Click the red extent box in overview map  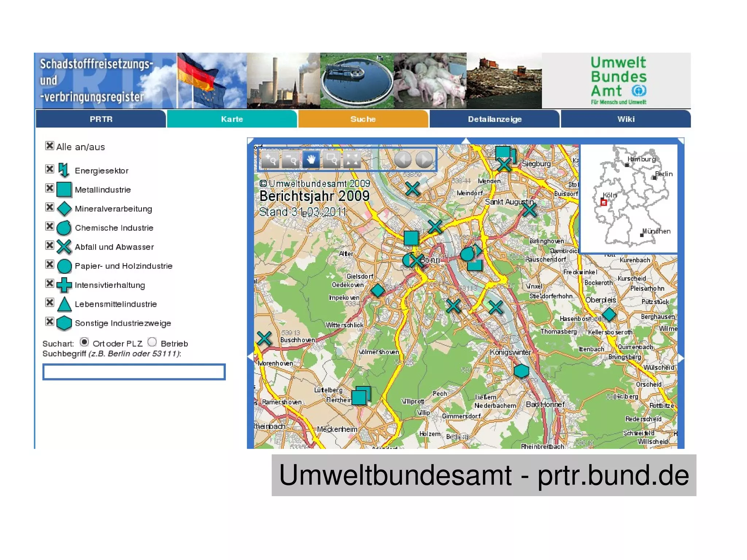coord(604,202)
